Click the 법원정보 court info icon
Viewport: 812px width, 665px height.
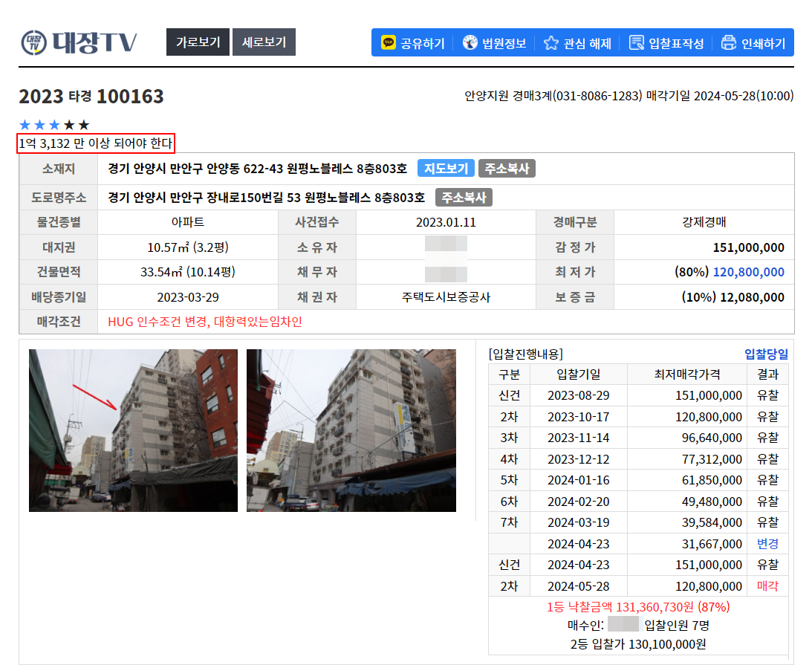click(x=470, y=42)
